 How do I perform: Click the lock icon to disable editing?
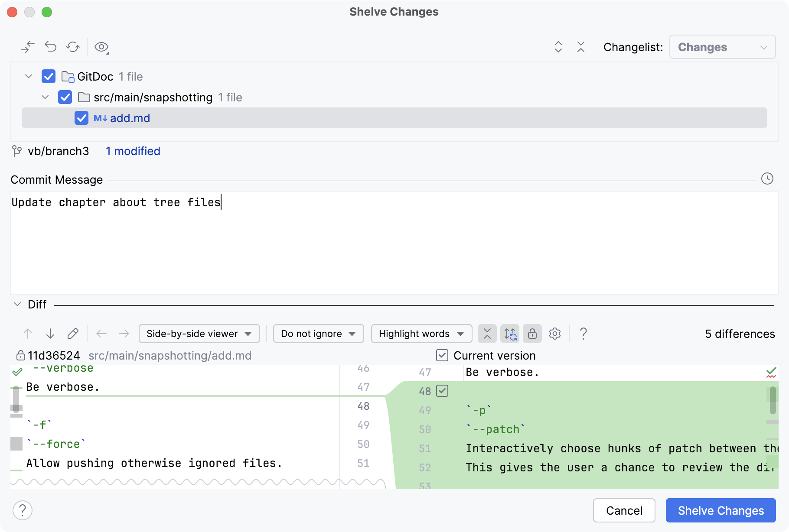click(x=532, y=334)
